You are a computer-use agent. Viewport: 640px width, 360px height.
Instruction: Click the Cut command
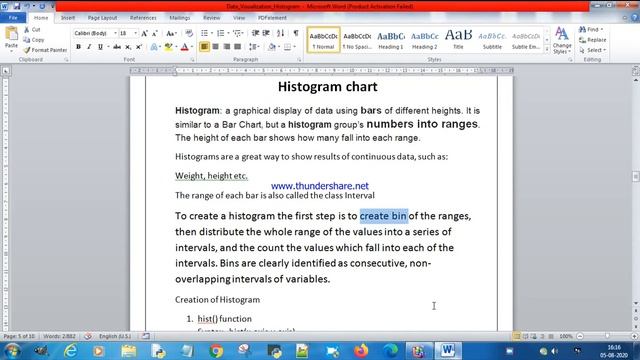point(32,29)
